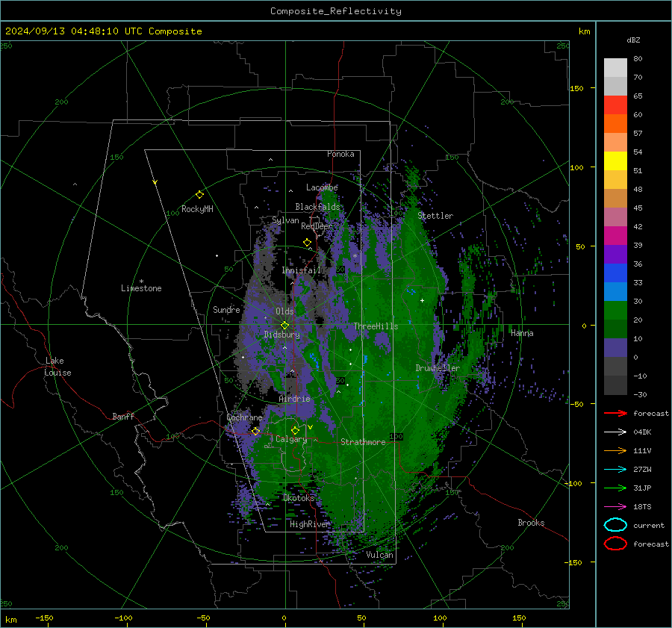672x628 pixels.
Task: Click the orange 111V arrow in legend
Action: 615,450
